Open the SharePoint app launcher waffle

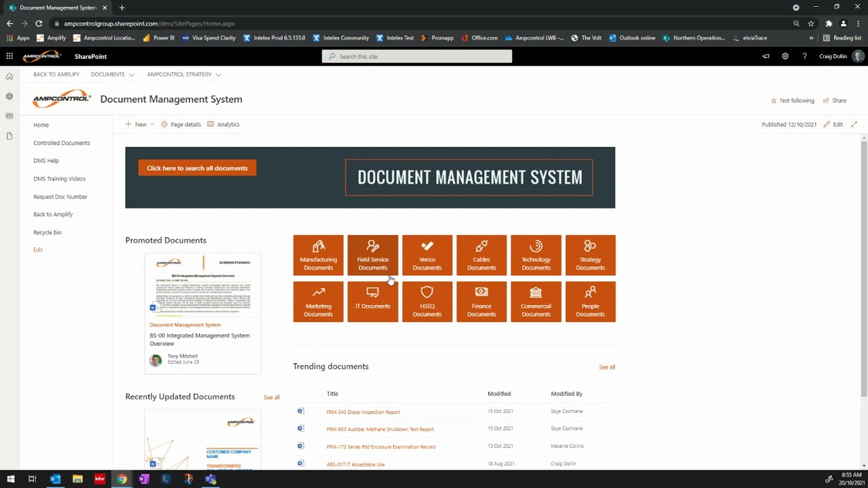click(9, 56)
